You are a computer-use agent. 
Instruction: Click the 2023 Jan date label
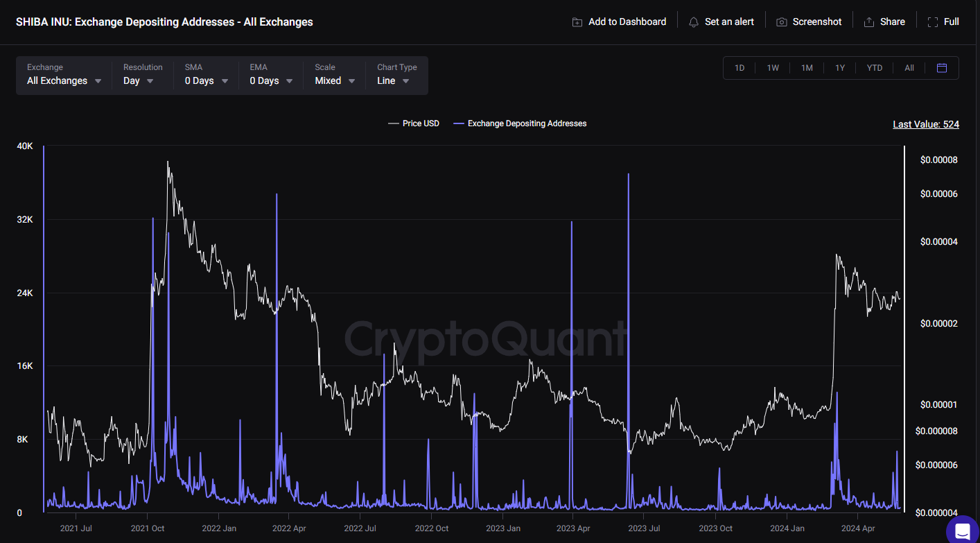pyautogui.click(x=503, y=528)
